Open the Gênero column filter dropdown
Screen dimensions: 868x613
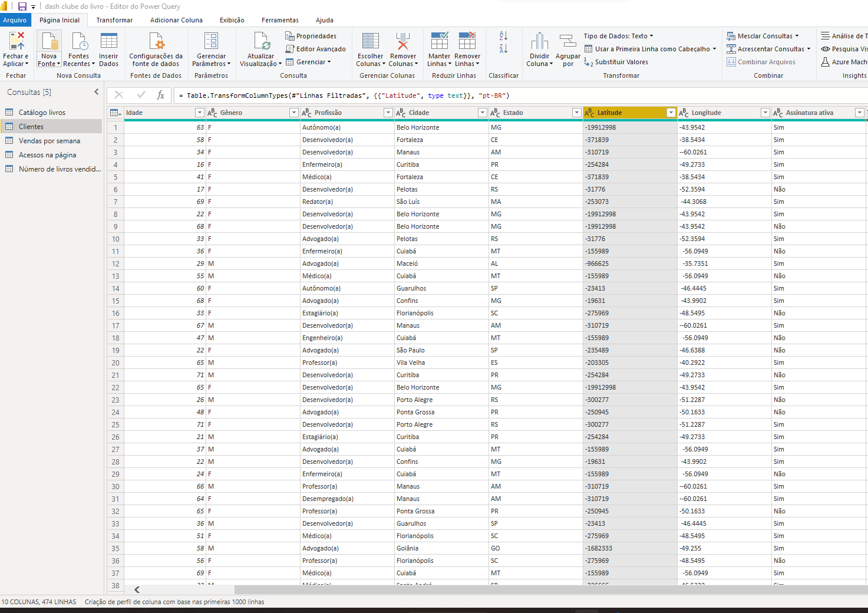point(293,113)
